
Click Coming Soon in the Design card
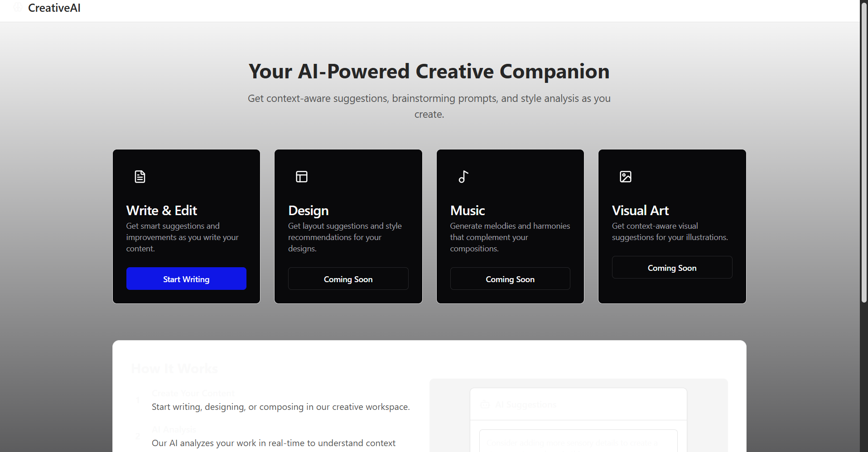(x=348, y=279)
